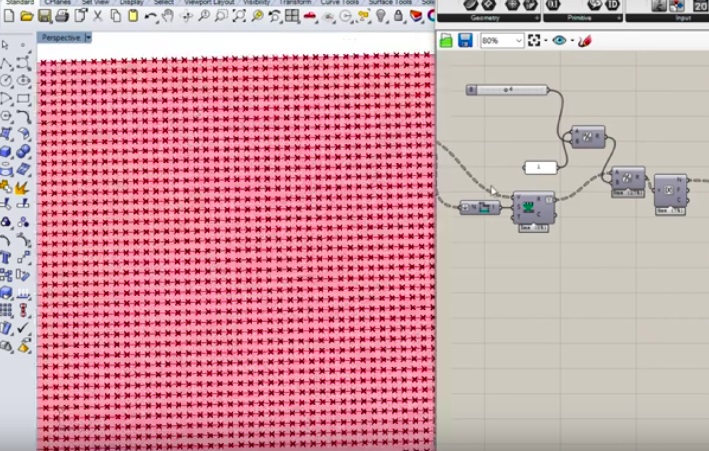Click the Undo arrow icon
The width and height of the screenshot is (709, 451).
(151, 16)
